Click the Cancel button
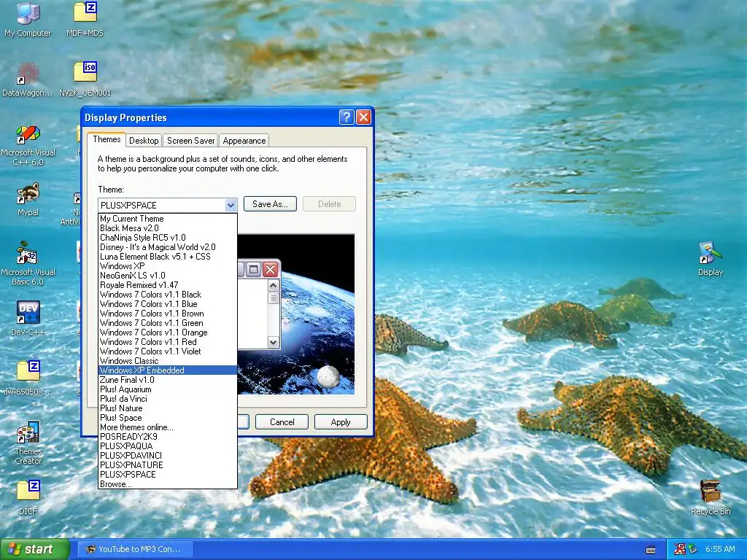This screenshot has width=747, height=560. coord(282,422)
